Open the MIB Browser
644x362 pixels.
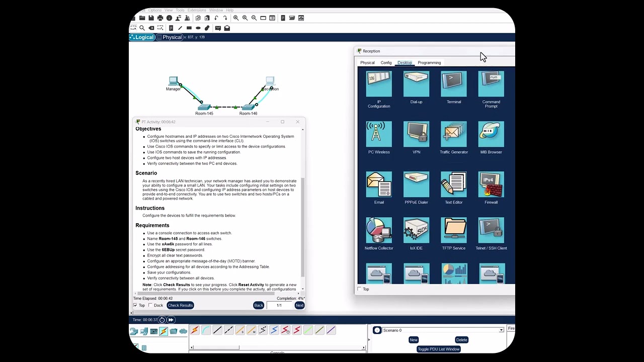click(491, 138)
